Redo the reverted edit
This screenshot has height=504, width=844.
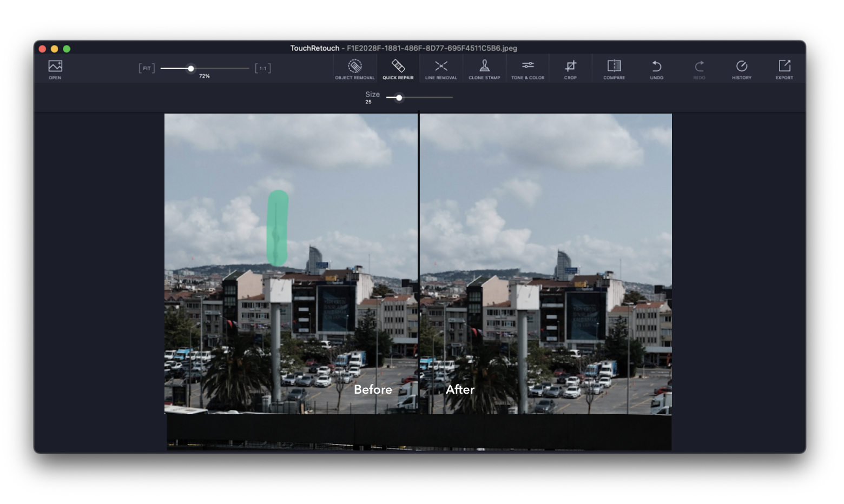coord(699,69)
